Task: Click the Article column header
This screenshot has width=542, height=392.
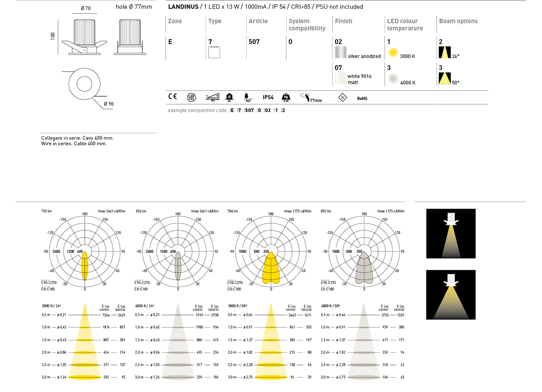Action: (x=258, y=21)
